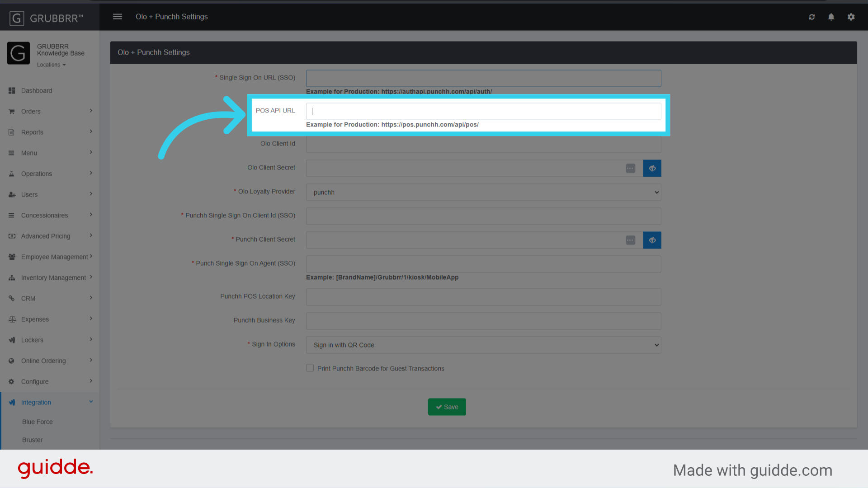Click password manager icon in Olo Client Secret
Image resolution: width=868 pixels, height=488 pixels.
[630, 169]
